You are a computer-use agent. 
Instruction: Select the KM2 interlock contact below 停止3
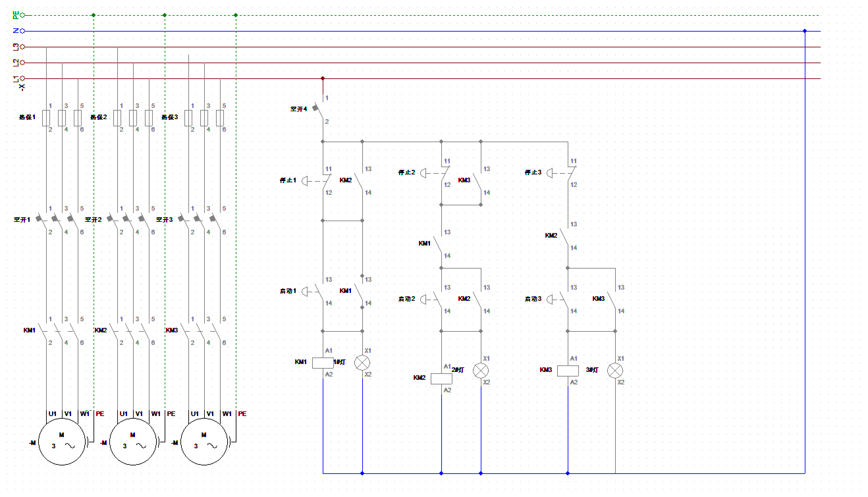tap(564, 236)
